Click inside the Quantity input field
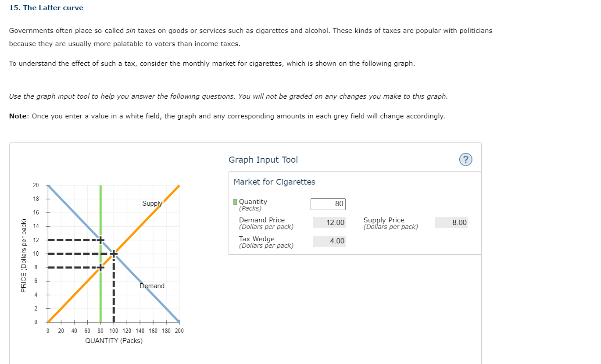This screenshot has width=601, height=364. point(328,203)
